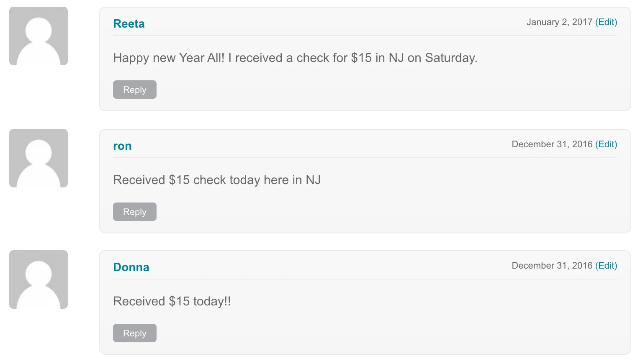This screenshot has width=643, height=364.
Task: Click the 'Happy new Year All!' greeting text
Action: pos(169,58)
